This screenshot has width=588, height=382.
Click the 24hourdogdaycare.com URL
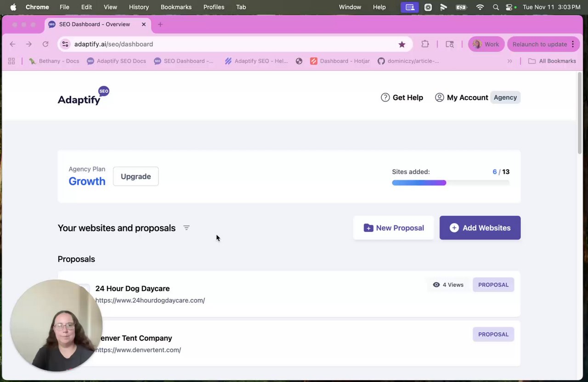150,300
